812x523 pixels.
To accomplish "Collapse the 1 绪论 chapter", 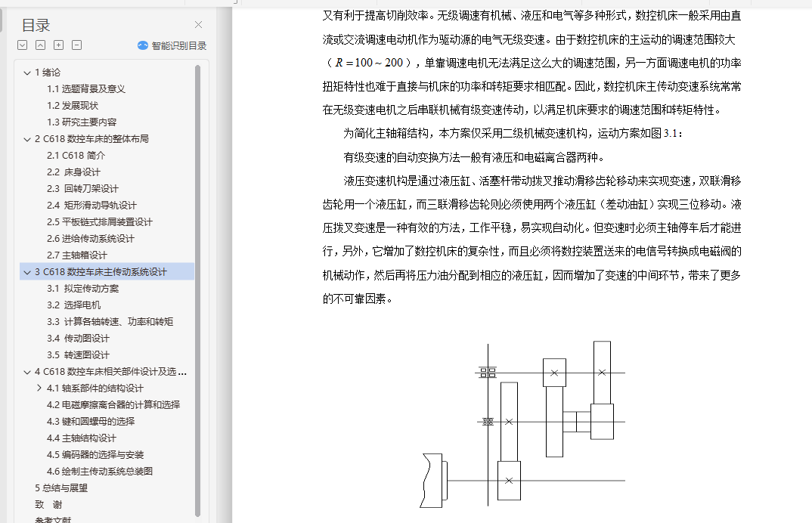I will click(x=27, y=73).
